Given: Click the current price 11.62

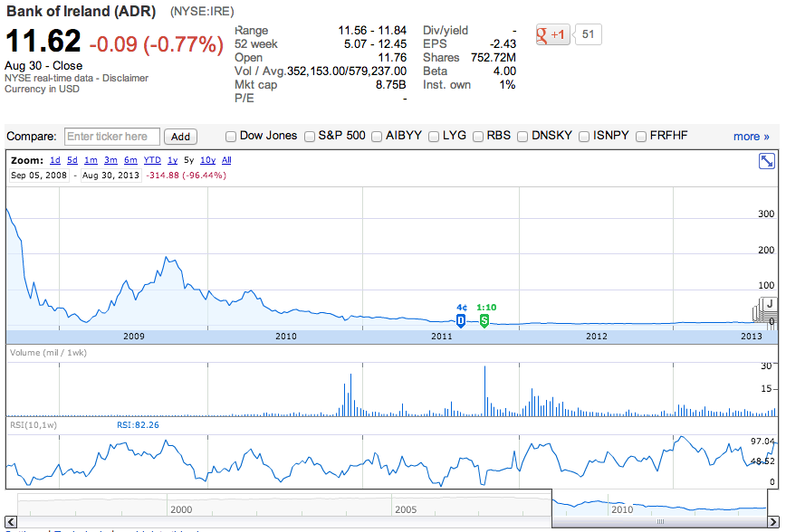Looking at the screenshot, I should [43, 41].
